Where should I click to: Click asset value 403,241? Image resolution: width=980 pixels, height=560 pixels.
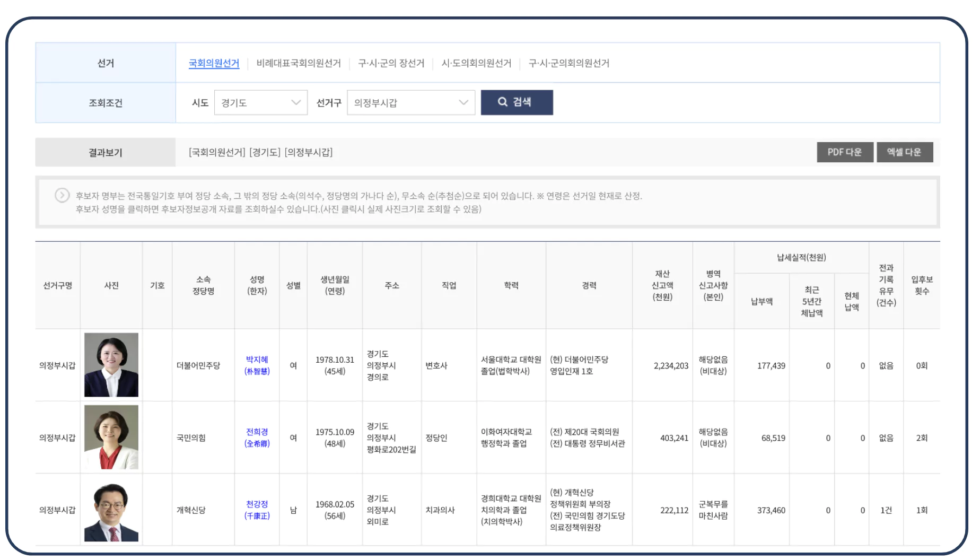pos(674,437)
